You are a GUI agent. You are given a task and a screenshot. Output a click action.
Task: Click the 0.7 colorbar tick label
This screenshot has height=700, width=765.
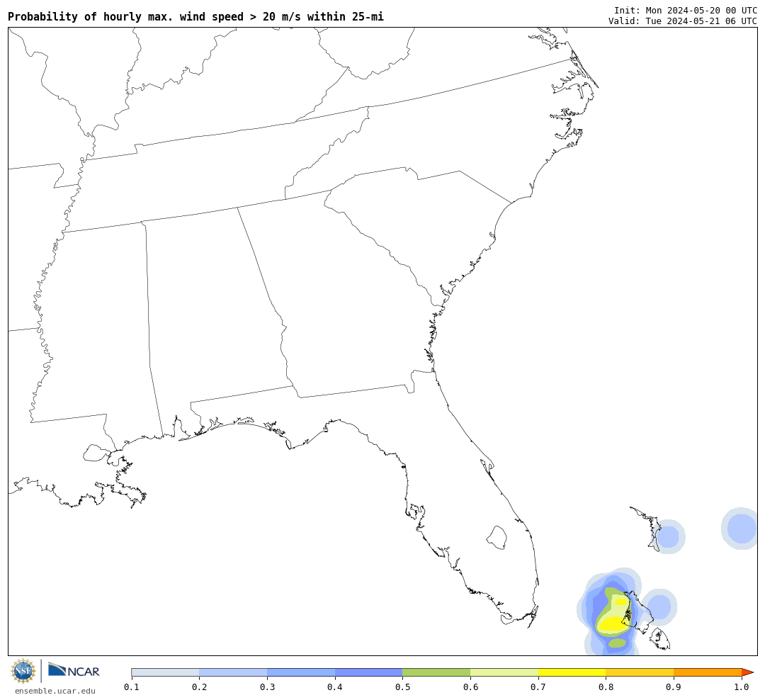pyautogui.click(x=538, y=687)
